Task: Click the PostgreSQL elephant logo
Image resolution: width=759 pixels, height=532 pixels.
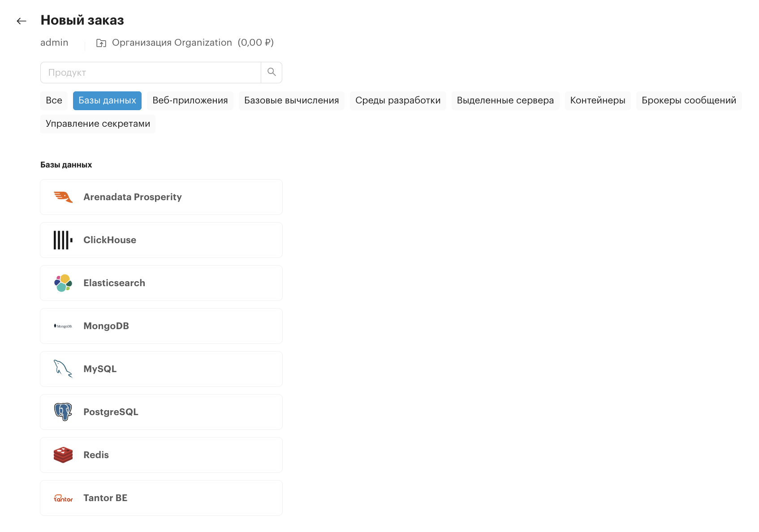Action: 63,412
